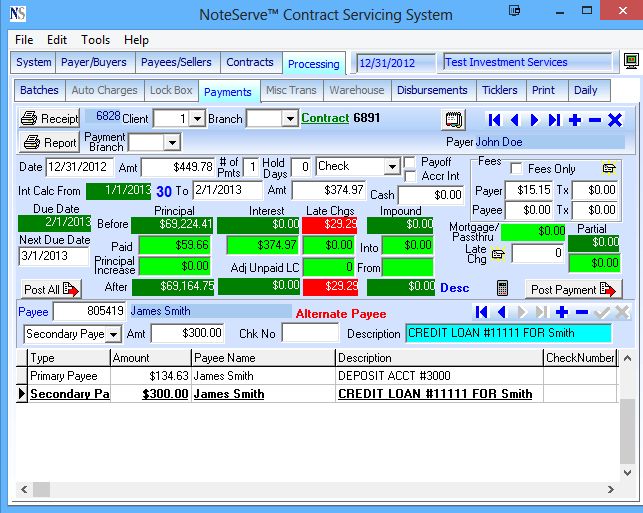
Task: Open the calculator icon near Desc
Action: click(502, 289)
